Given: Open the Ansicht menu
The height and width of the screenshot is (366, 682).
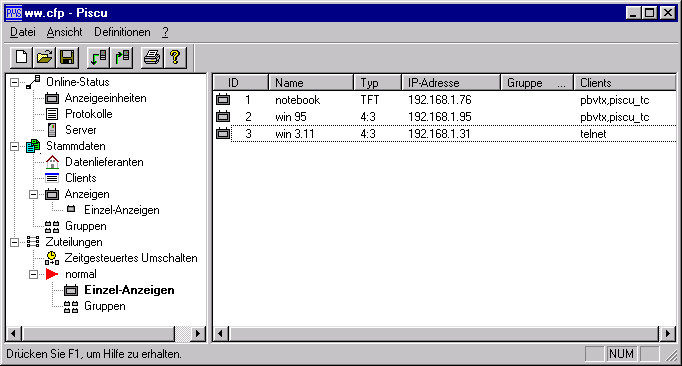Looking at the screenshot, I should [x=64, y=32].
